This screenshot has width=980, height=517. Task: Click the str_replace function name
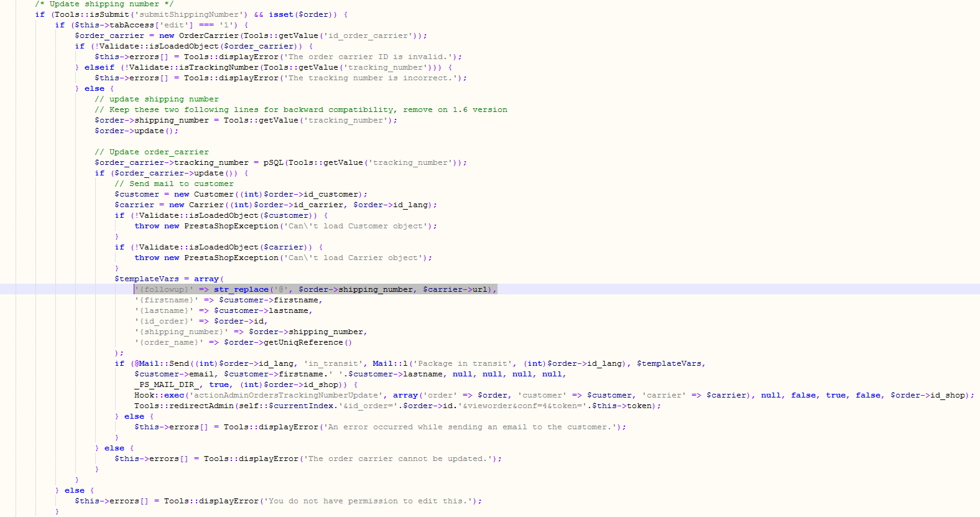[x=241, y=289]
